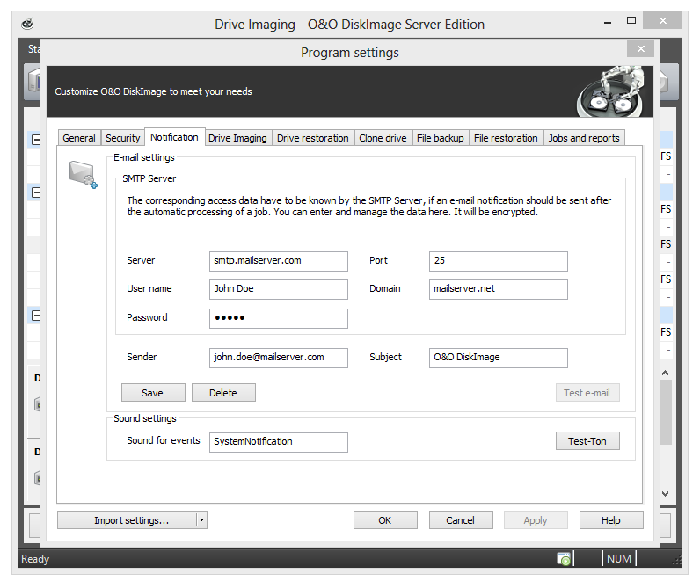Click the main window scrollbar down arrow
The image size is (700, 588).
[x=666, y=493]
